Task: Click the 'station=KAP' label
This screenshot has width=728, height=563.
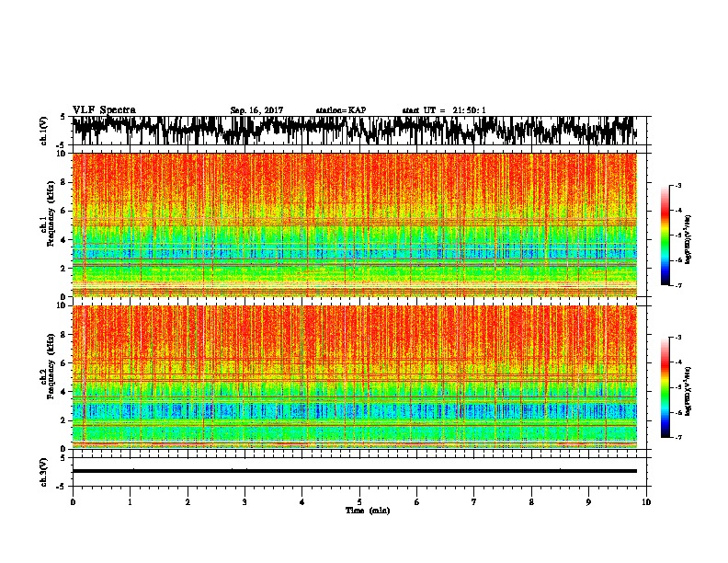Action: tap(341, 110)
